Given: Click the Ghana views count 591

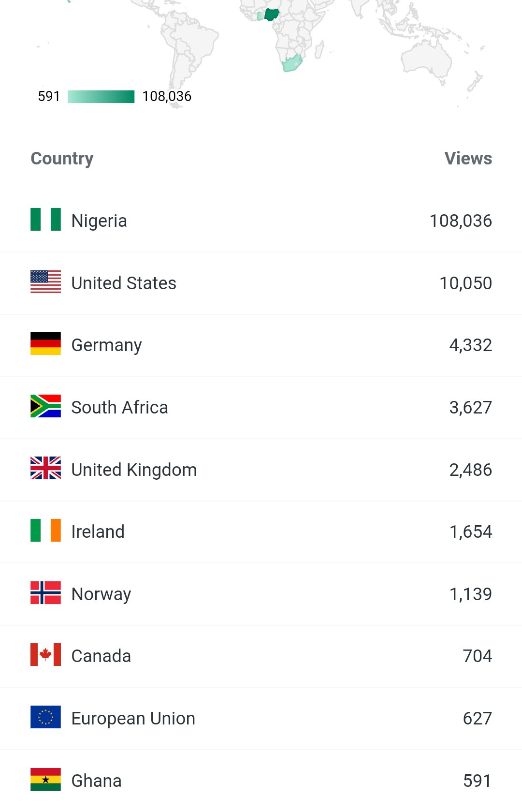Looking at the screenshot, I should tap(477, 781).
